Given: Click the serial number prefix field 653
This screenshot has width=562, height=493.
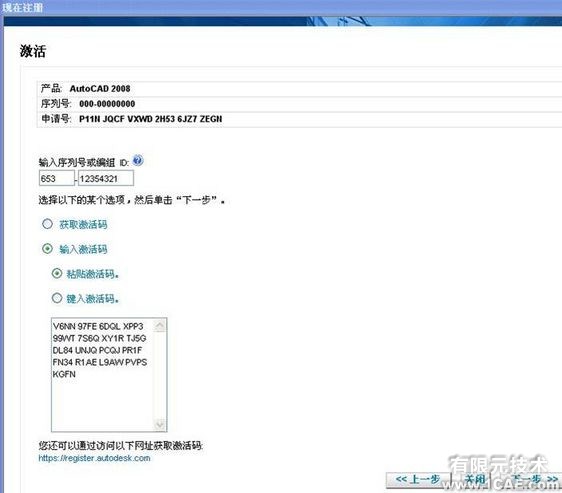Looking at the screenshot, I should [x=57, y=178].
